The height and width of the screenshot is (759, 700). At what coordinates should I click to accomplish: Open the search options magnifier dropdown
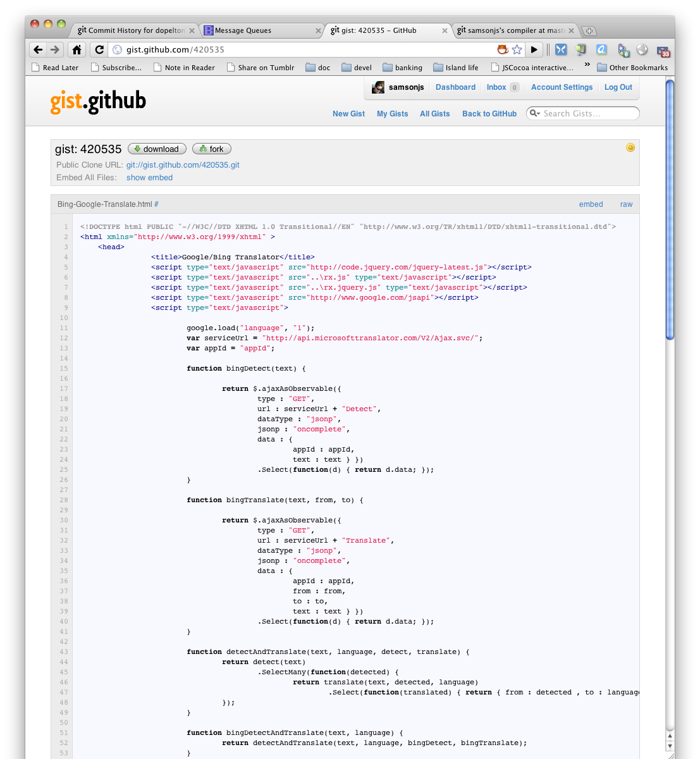pos(535,113)
